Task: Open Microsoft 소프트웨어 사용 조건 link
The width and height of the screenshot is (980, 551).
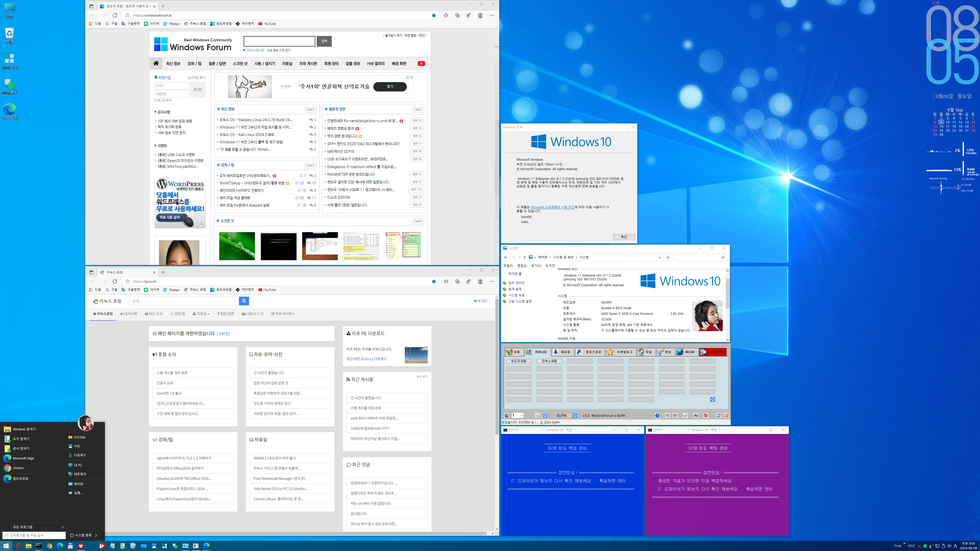Action: tap(552, 207)
